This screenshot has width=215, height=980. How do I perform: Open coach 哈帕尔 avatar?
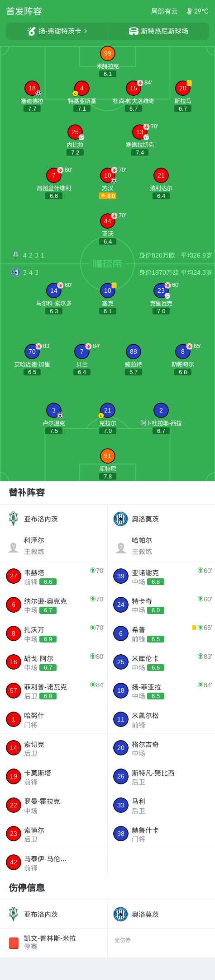pos(121,548)
